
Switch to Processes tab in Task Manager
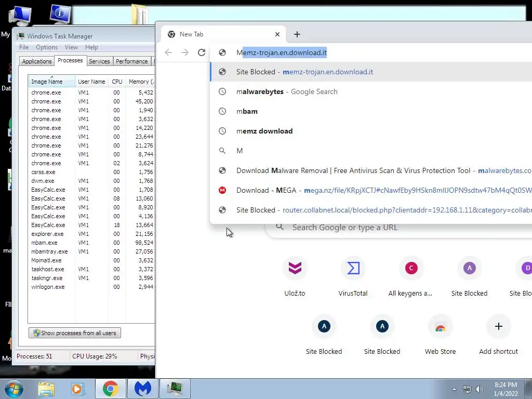click(x=70, y=60)
